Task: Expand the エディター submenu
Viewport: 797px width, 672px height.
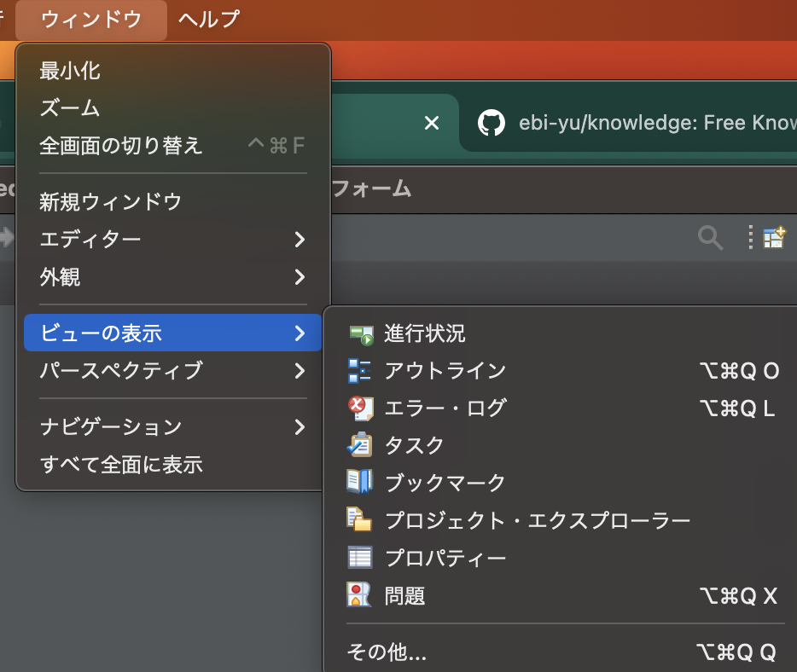Action: click(x=300, y=240)
